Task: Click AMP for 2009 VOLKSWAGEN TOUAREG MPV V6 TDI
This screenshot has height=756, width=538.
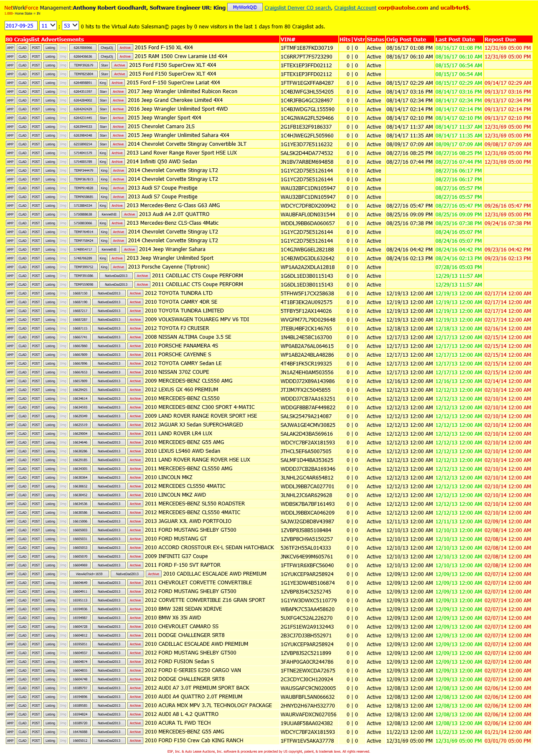Action: pyautogui.click(x=10, y=320)
